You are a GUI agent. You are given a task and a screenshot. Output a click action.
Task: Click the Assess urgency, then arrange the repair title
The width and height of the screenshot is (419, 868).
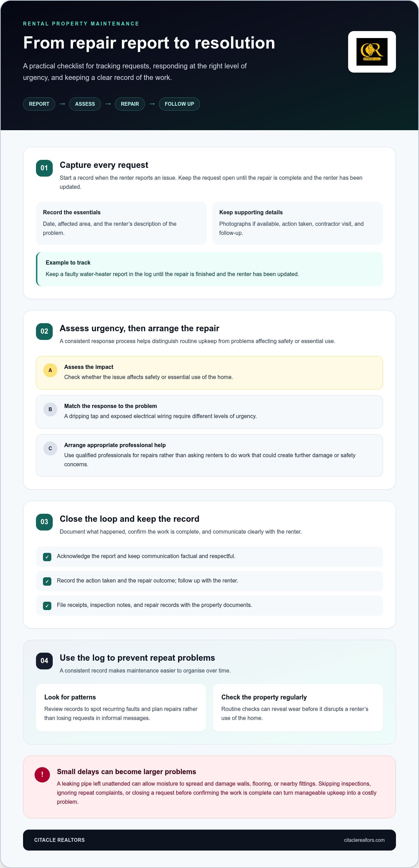139,328
